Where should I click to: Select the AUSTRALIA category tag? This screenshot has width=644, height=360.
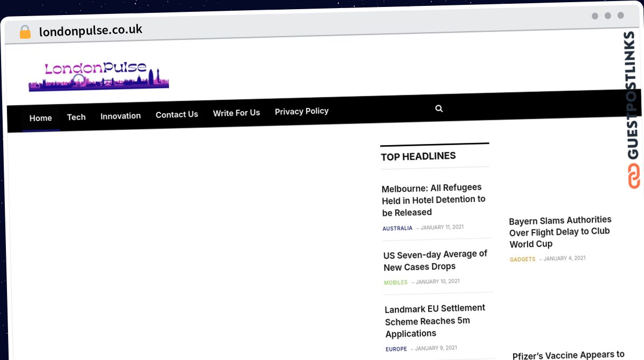pos(398,228)
